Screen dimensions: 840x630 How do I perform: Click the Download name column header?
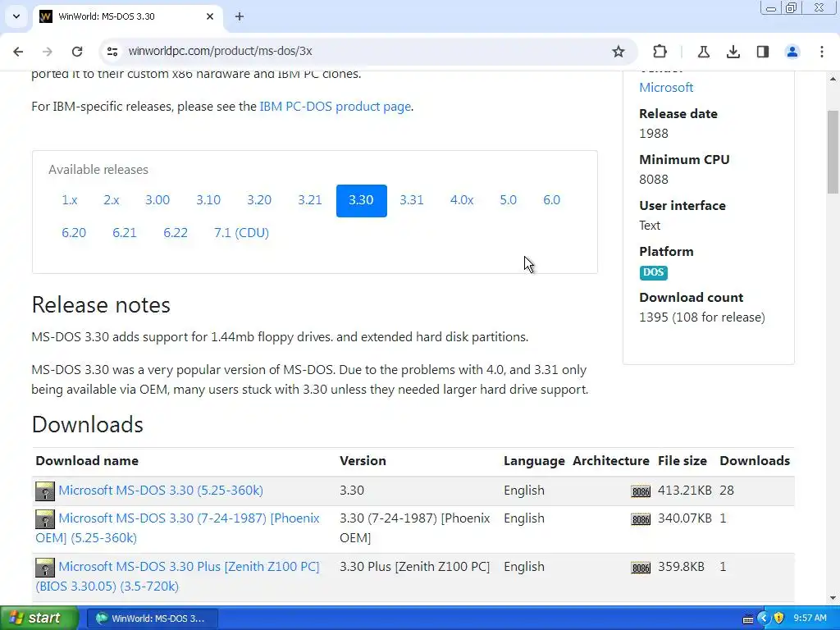pyautogui.click(x=87, y=461)
